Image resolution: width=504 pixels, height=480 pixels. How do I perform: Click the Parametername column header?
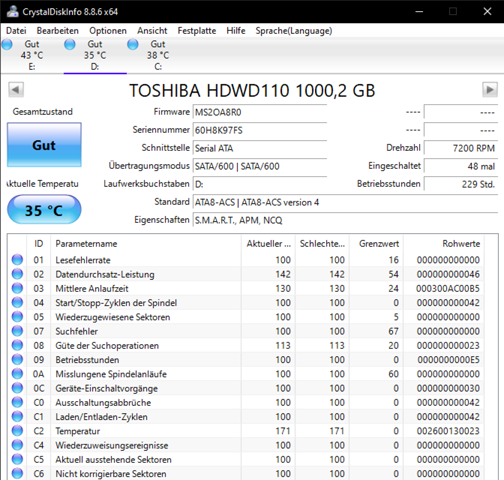click(x=146, y=244)
